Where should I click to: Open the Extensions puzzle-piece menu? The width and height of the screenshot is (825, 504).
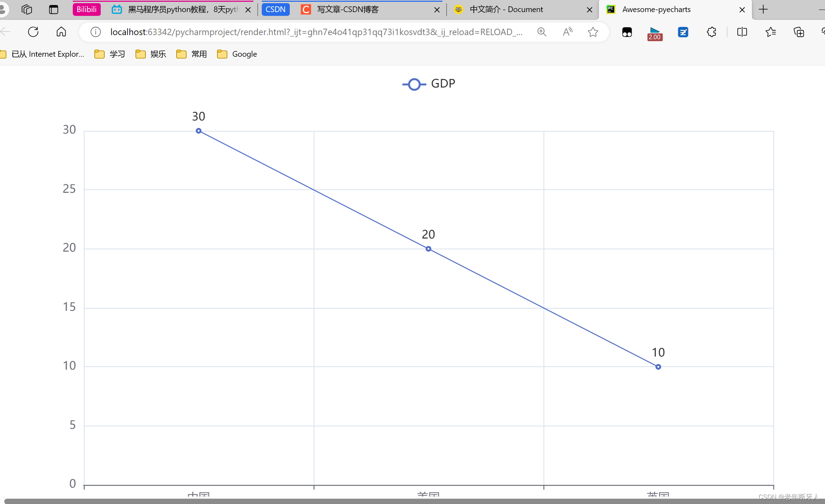pos(712,32)
